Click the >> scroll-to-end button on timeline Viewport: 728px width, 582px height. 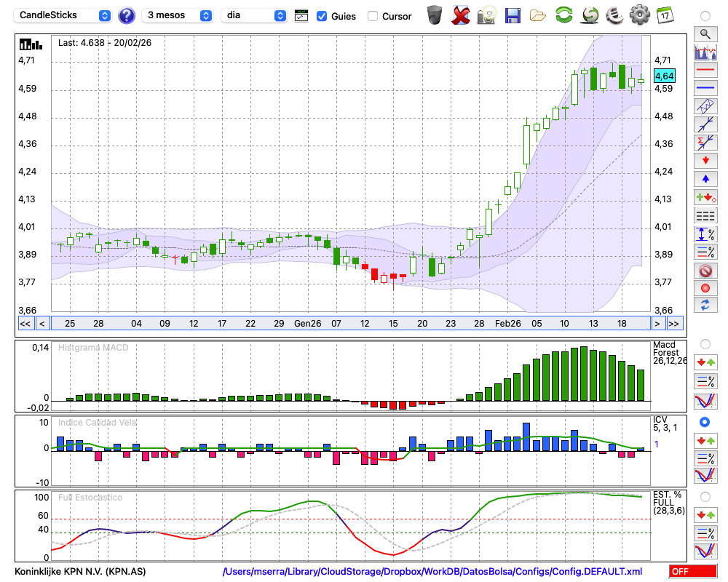[674, 324]
